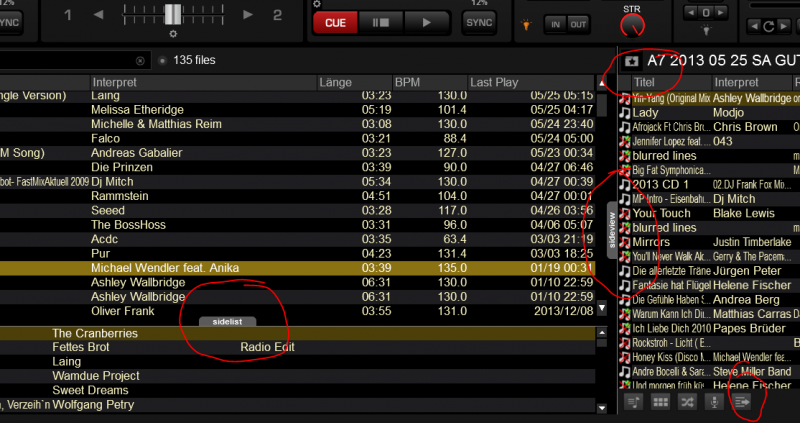Image resolution: width=800 pixels, height=423 pixels.
Task: Sort by the BPM column header
Action: point(430,82)
